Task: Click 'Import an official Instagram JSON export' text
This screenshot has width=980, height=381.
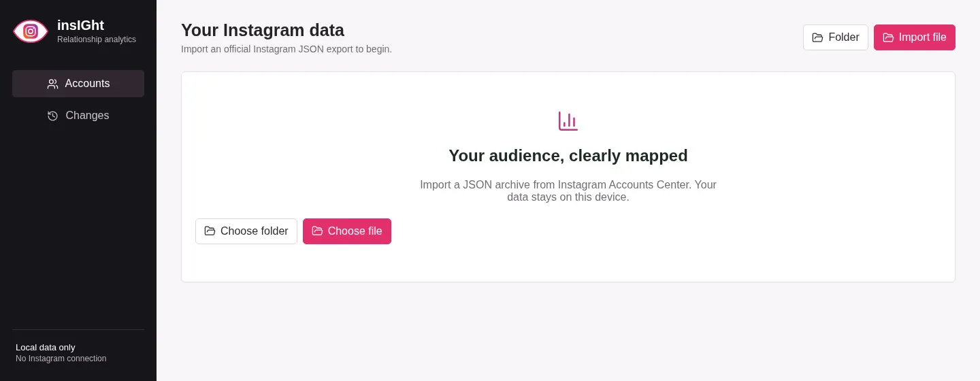Action: point(287,49)
